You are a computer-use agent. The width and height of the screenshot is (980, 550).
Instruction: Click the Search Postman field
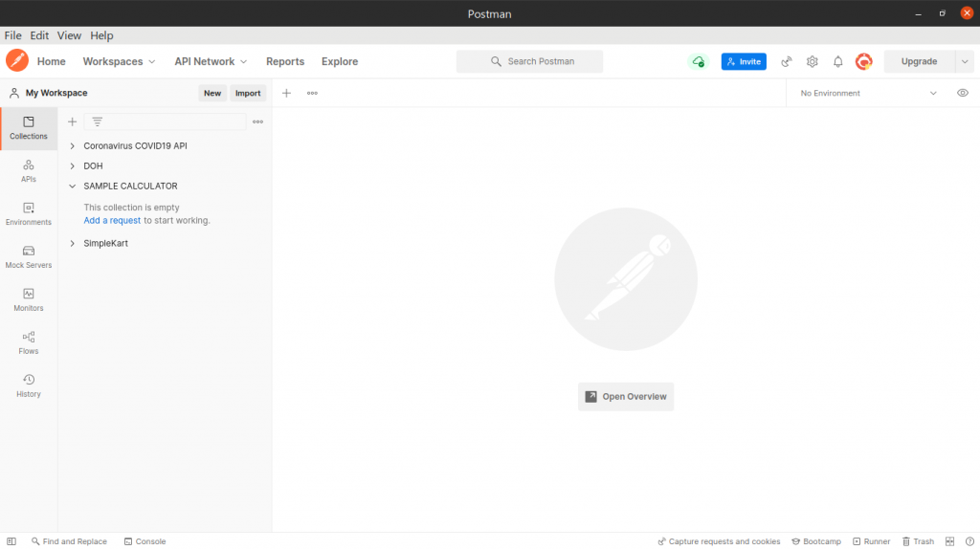click(x=529, y=61)
